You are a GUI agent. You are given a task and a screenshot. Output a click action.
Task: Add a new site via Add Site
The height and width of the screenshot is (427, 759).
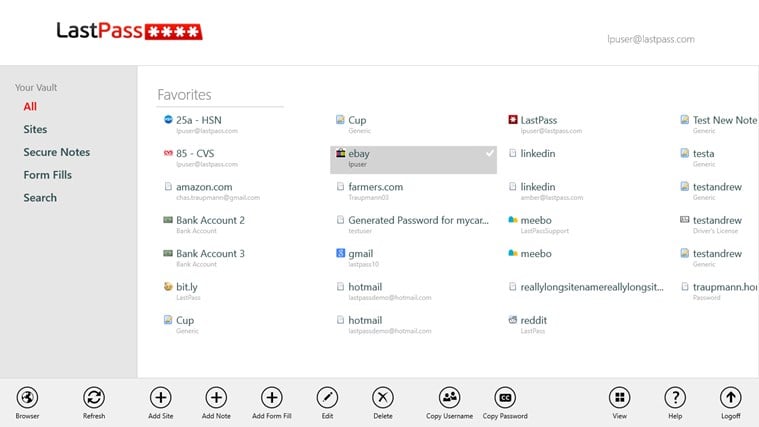tap(161, 397)
